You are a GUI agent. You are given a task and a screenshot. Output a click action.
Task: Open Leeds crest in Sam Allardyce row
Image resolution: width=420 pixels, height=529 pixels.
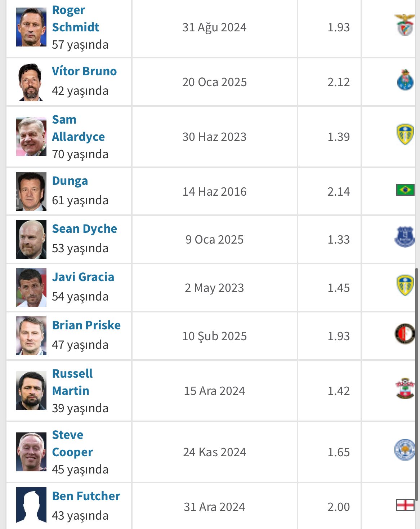[x=405, y=134]
